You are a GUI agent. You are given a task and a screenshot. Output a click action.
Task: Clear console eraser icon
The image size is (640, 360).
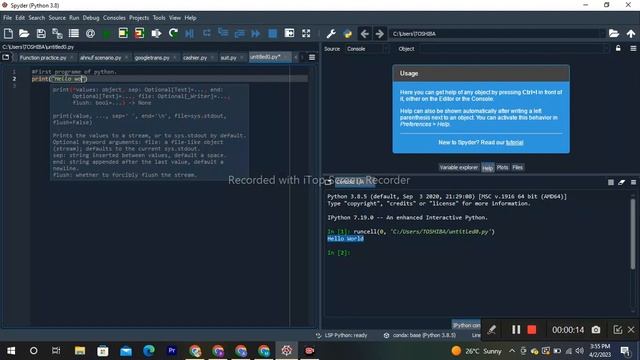click(x=621, y=182)
